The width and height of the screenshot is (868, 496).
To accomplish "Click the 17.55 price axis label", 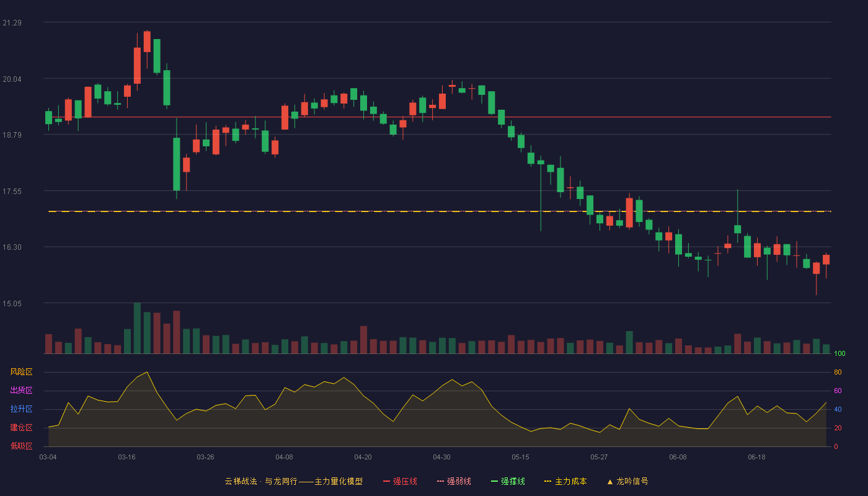I will [x=12, y=192].
